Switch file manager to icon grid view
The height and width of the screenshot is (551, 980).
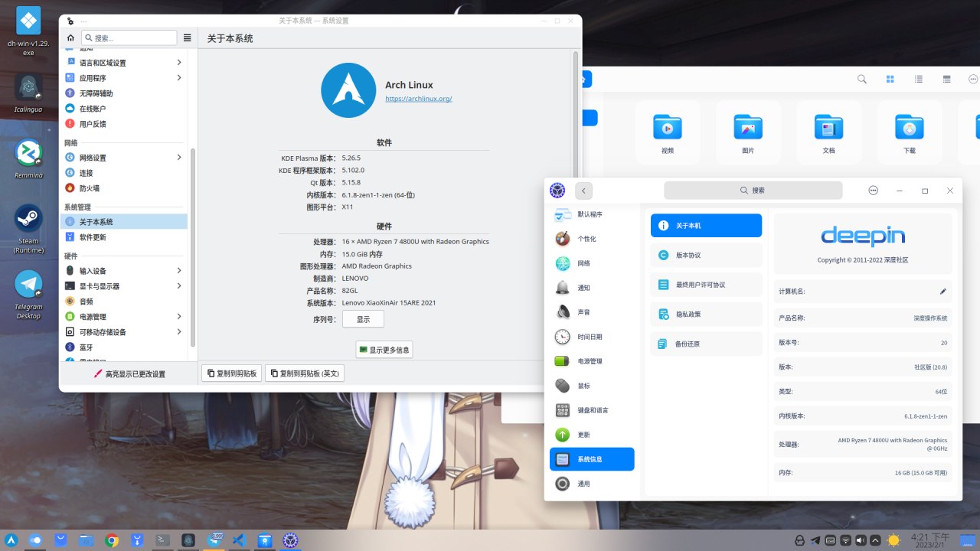(890, 79)
